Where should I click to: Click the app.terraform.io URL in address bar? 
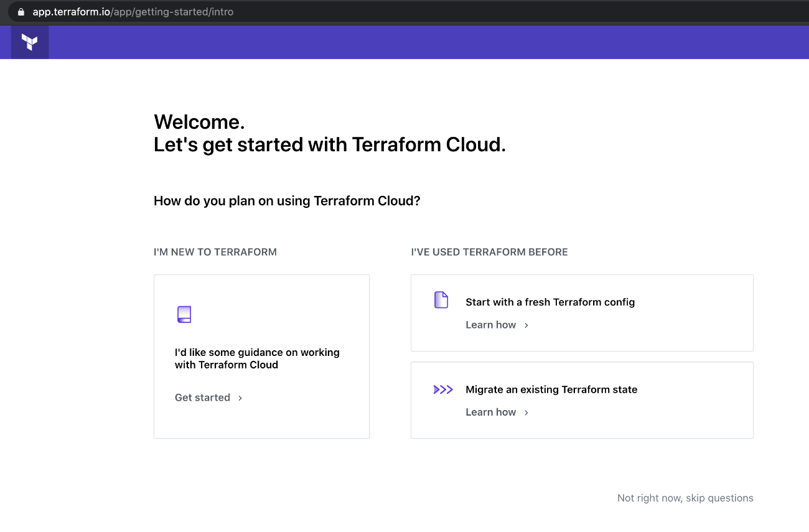(133, 12)
